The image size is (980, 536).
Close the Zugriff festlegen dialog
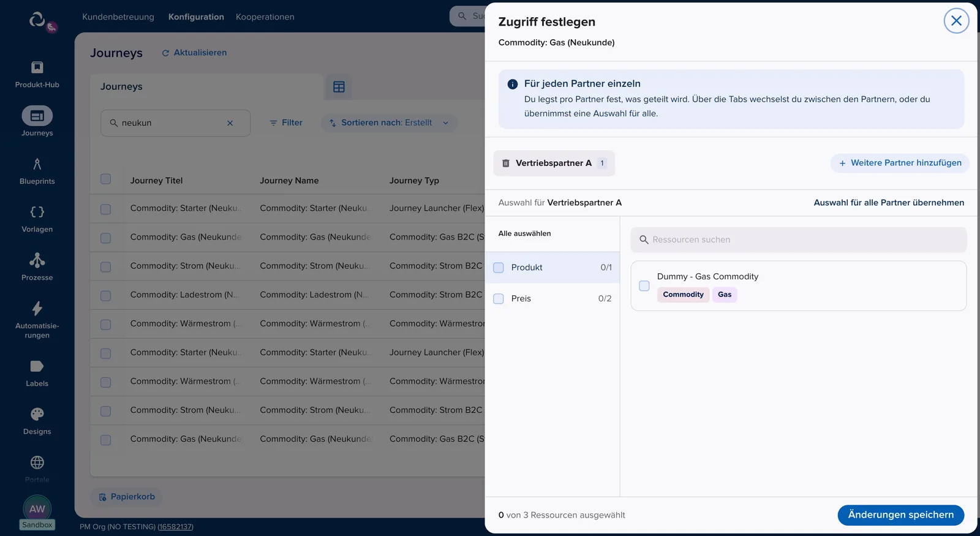pos(956,21)
